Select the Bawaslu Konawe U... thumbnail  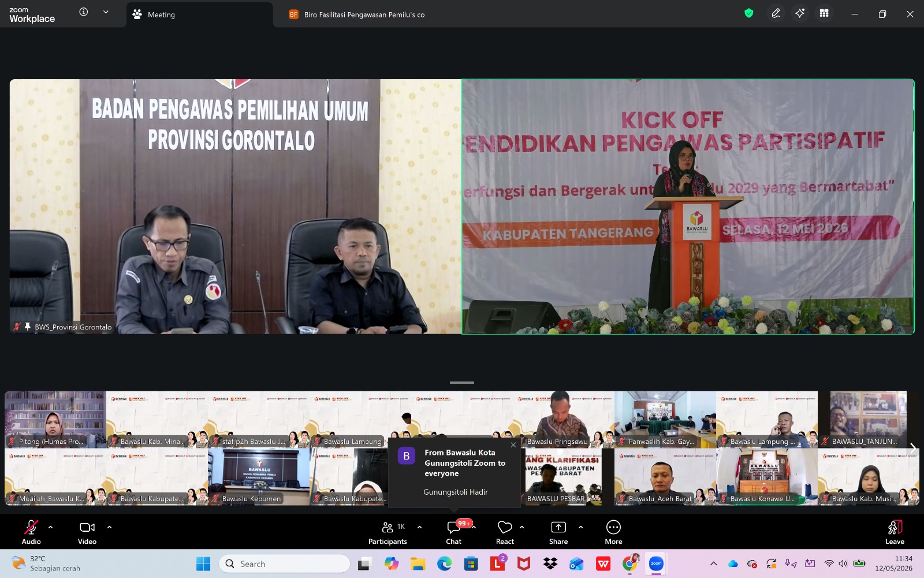click(x=767, y=477)
